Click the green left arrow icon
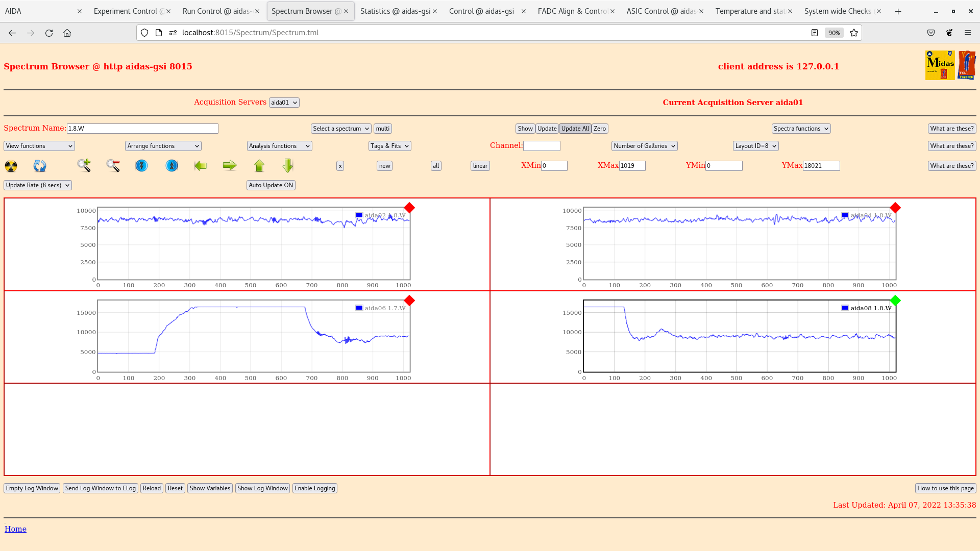The width and height of the screenshot is (980, 551). (x=201, y=165)
